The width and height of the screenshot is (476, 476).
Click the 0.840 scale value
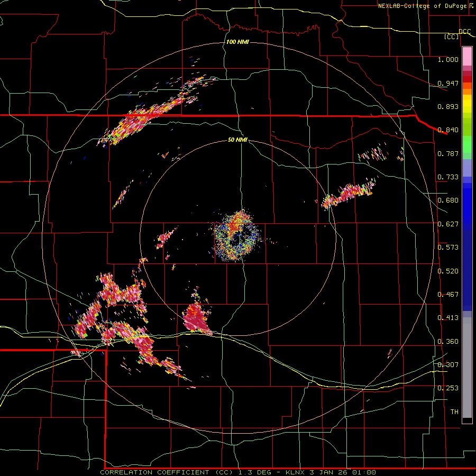(x=448, y=130)
